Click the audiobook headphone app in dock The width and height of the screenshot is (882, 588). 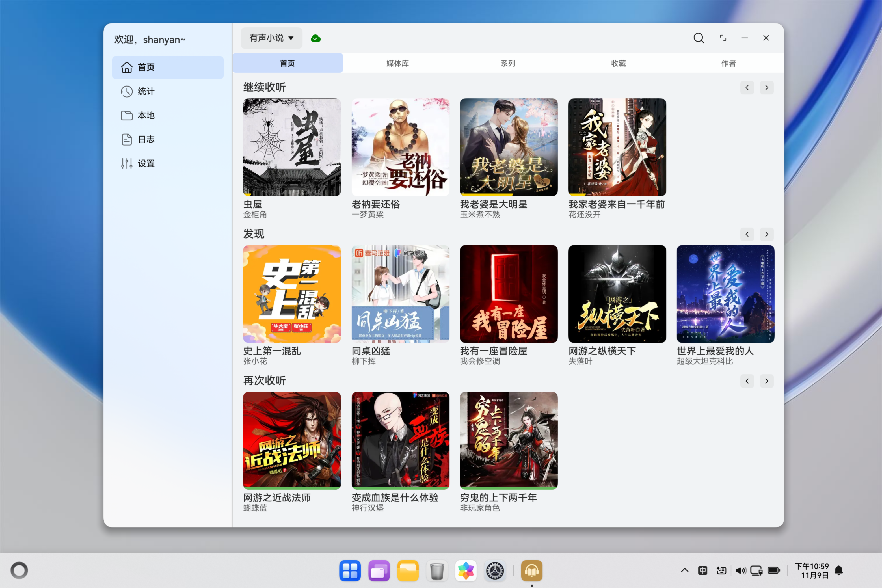pyautogui.click(x=531, y=571)
